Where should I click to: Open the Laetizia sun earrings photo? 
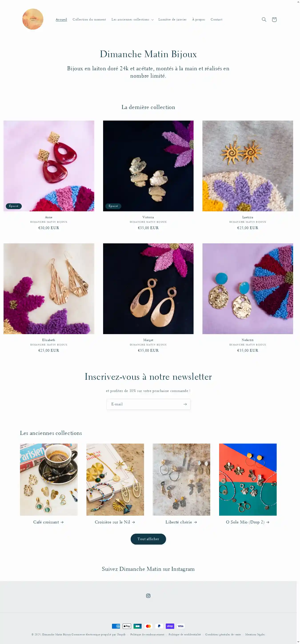coord(248,166)
